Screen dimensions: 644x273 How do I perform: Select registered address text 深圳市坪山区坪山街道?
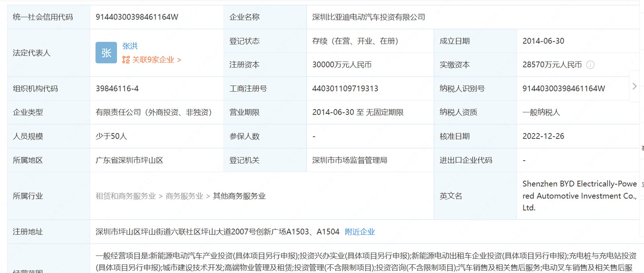point(217,232)
